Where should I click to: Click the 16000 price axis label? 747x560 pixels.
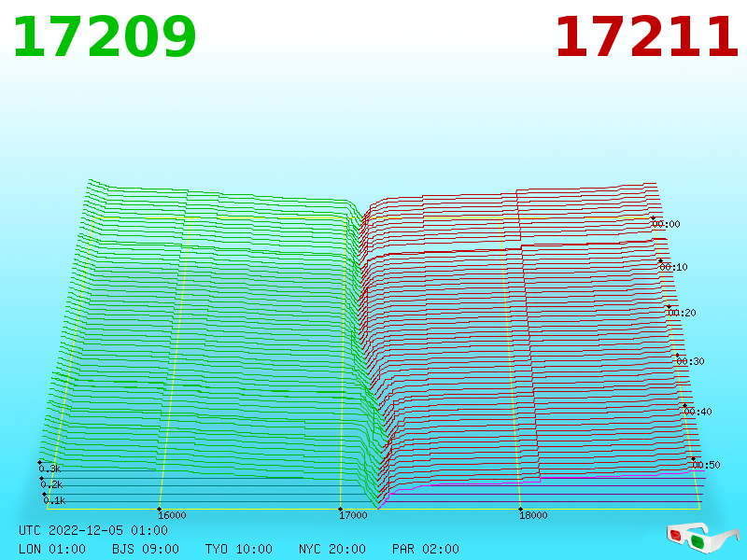pos(172,515)
